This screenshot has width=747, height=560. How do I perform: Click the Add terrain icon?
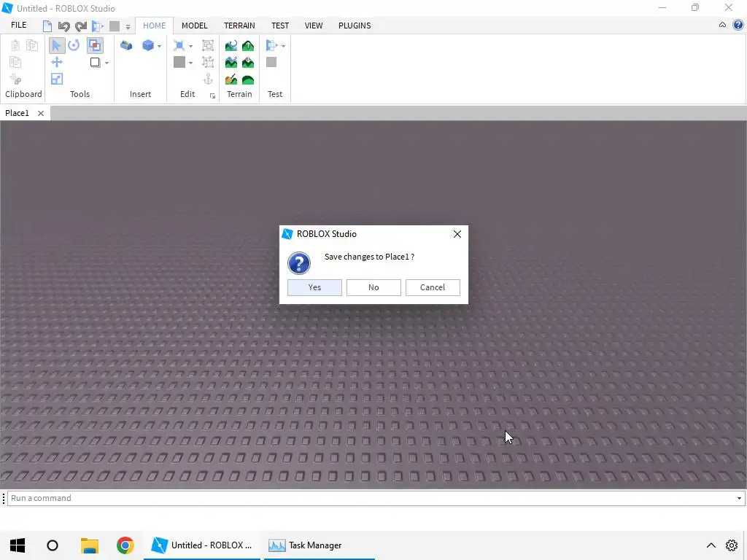click(x=231, y=63)
